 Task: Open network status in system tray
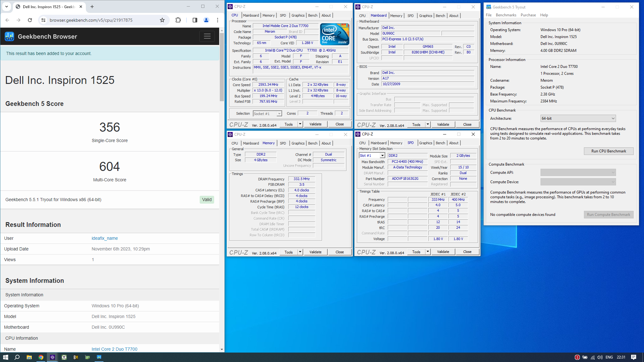pos(592,357)
